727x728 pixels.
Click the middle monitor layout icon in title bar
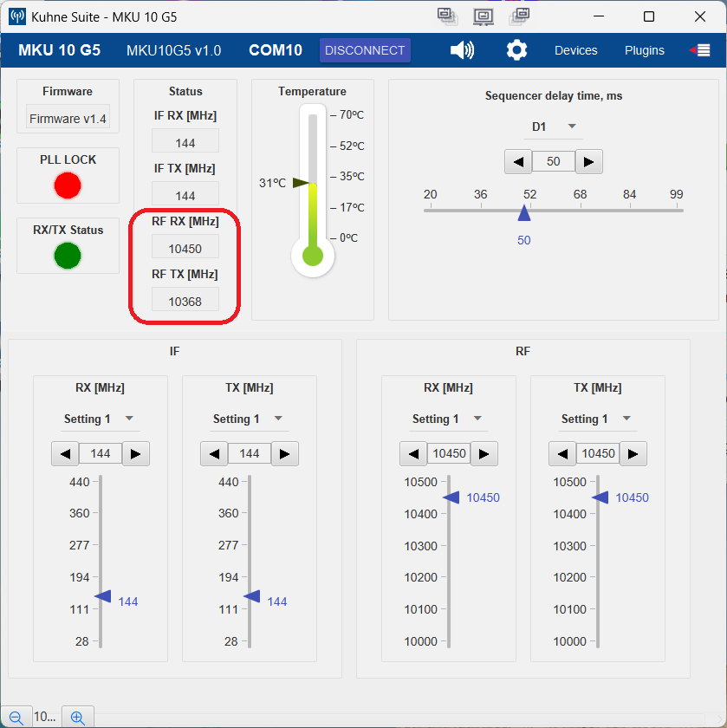(484, 16)
